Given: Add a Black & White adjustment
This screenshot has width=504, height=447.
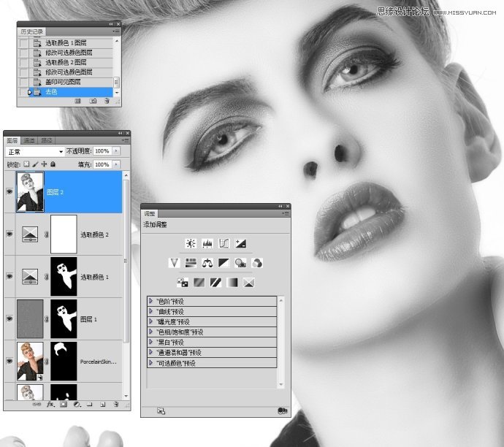Looking at the screenshot, I should coord(224,263).
